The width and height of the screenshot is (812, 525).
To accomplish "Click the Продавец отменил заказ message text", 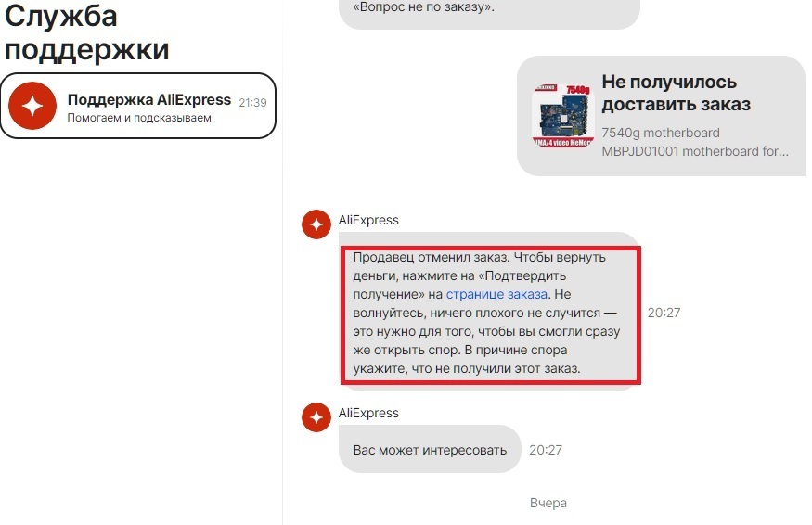I will (x=487, y=313).
